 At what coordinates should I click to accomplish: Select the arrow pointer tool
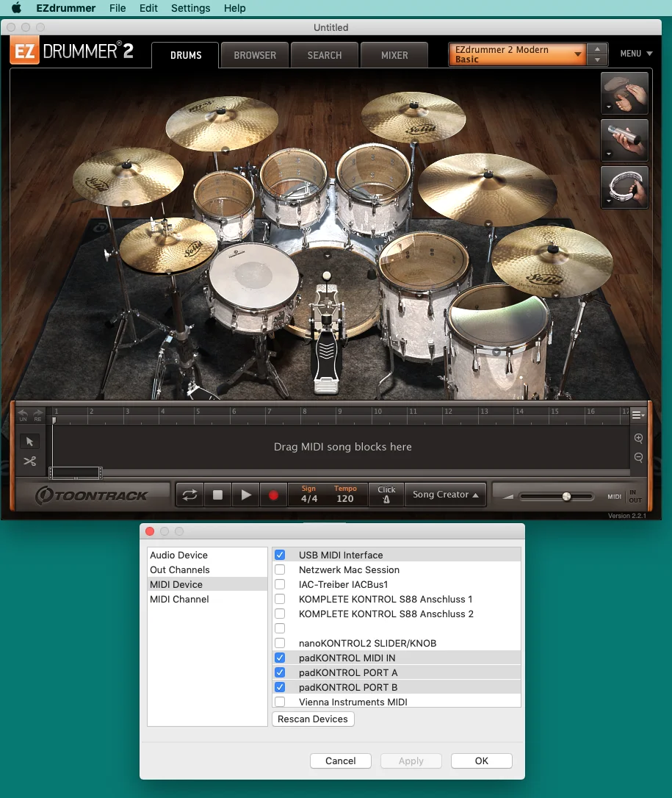[29, 441]
